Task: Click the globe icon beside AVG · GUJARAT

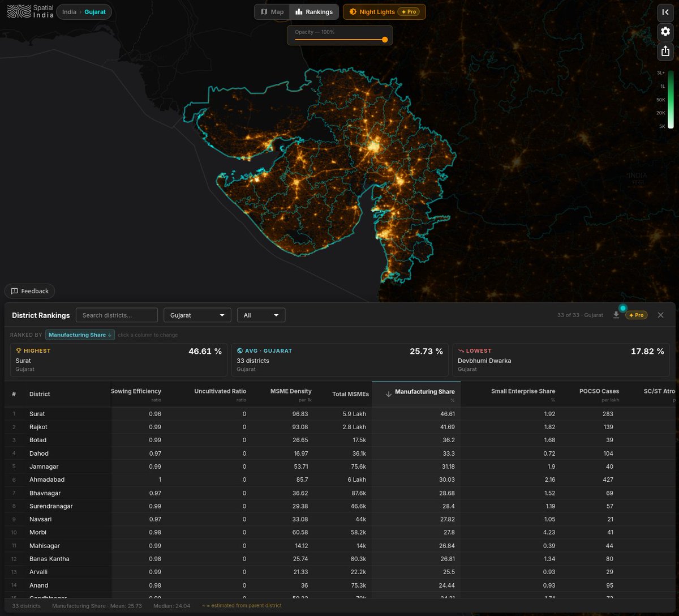Action: (x=240, y=351)
